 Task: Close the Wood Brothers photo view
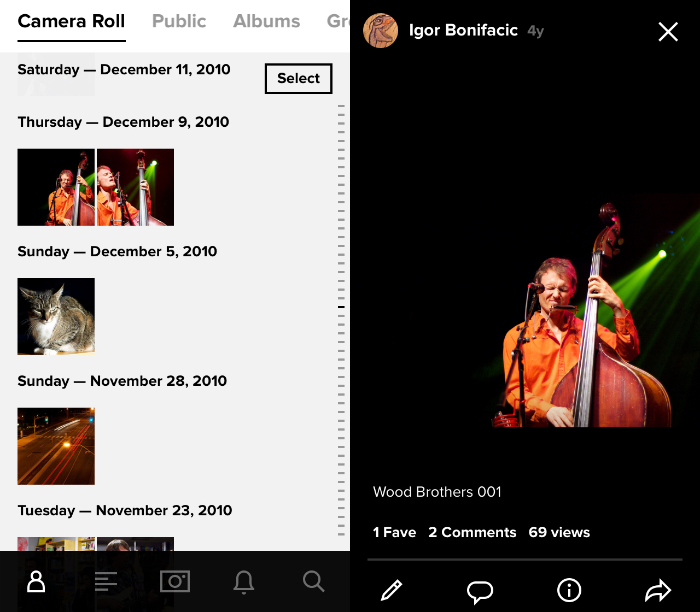pos(668,32)
